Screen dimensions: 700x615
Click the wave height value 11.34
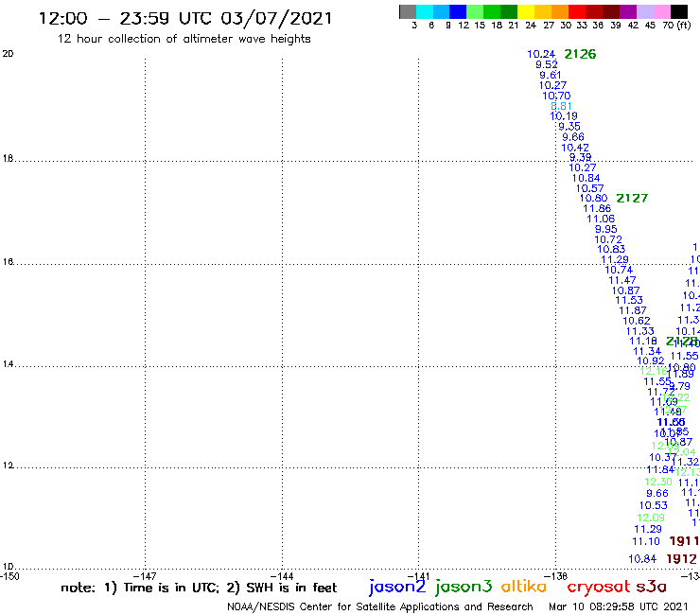click(647, 351)
